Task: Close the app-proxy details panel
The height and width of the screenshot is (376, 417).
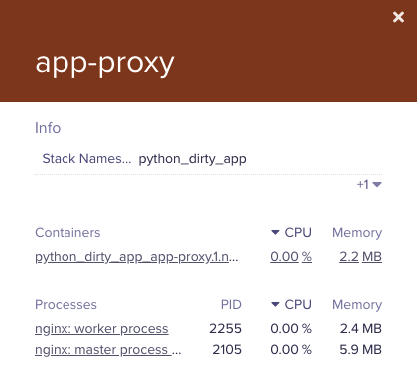Action: point(398,17)
